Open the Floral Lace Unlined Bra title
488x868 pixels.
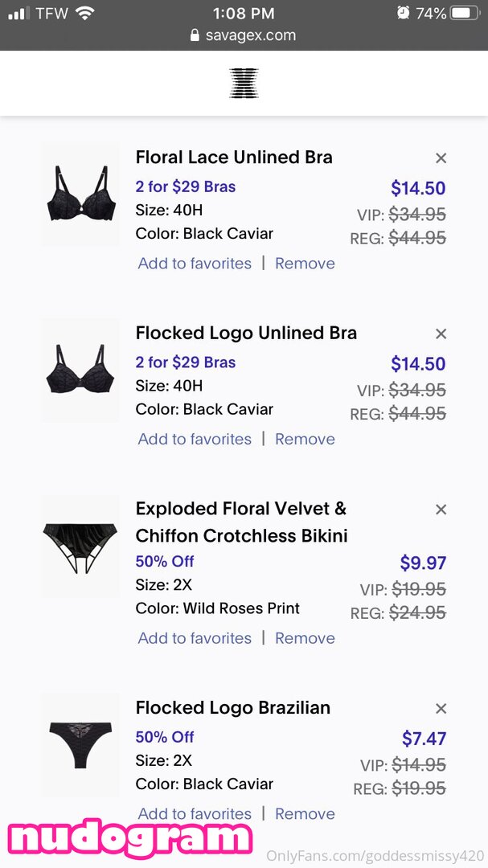(x=234, y=158)
